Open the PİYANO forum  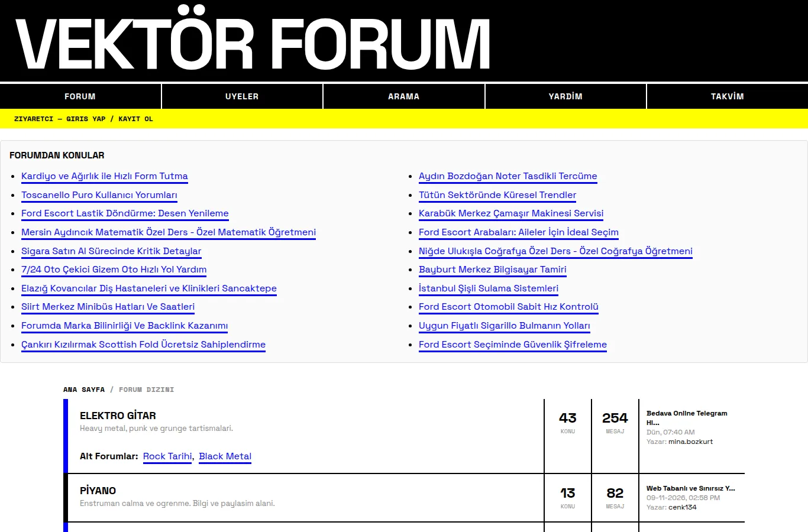point(98,491)
